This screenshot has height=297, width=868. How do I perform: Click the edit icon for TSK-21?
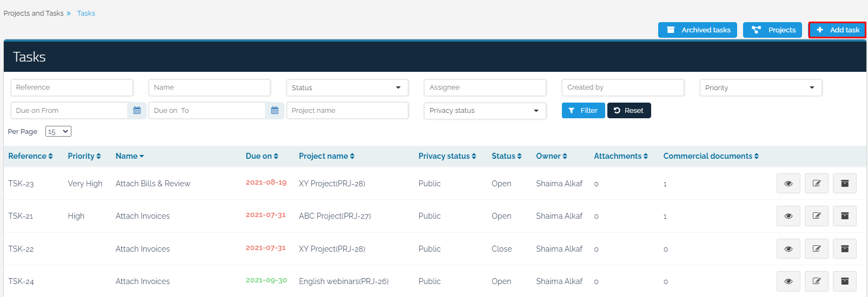(816, 216)
